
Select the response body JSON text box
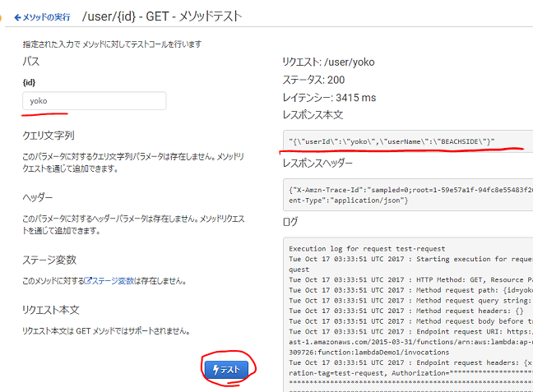408,141
